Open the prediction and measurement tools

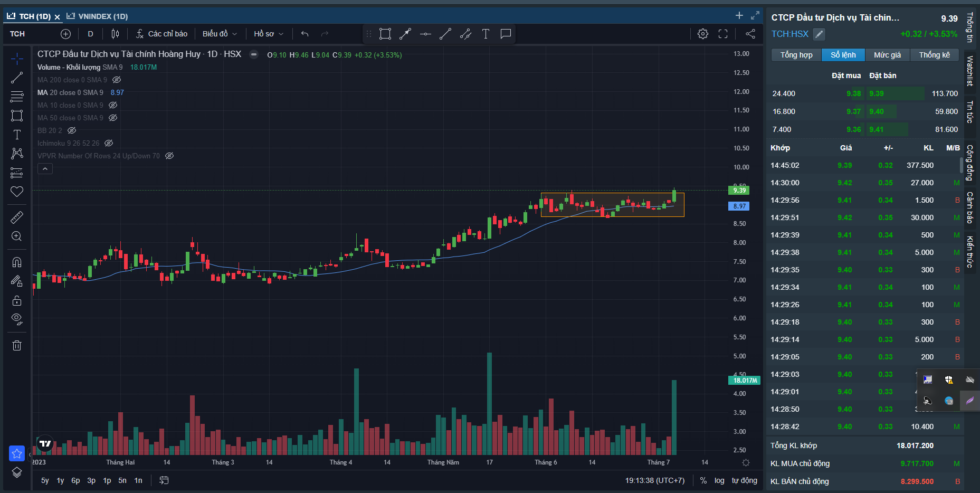click(17, 173)
